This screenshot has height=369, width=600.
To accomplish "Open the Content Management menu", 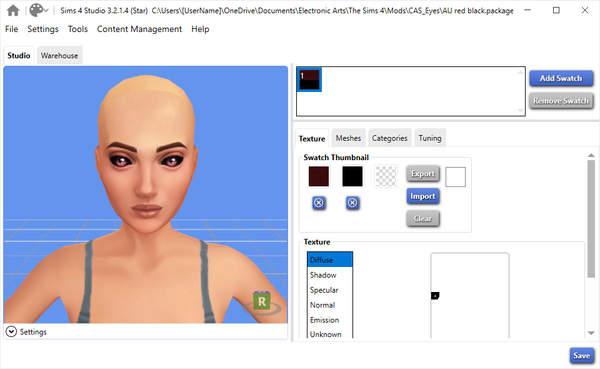I will point(139,29).
